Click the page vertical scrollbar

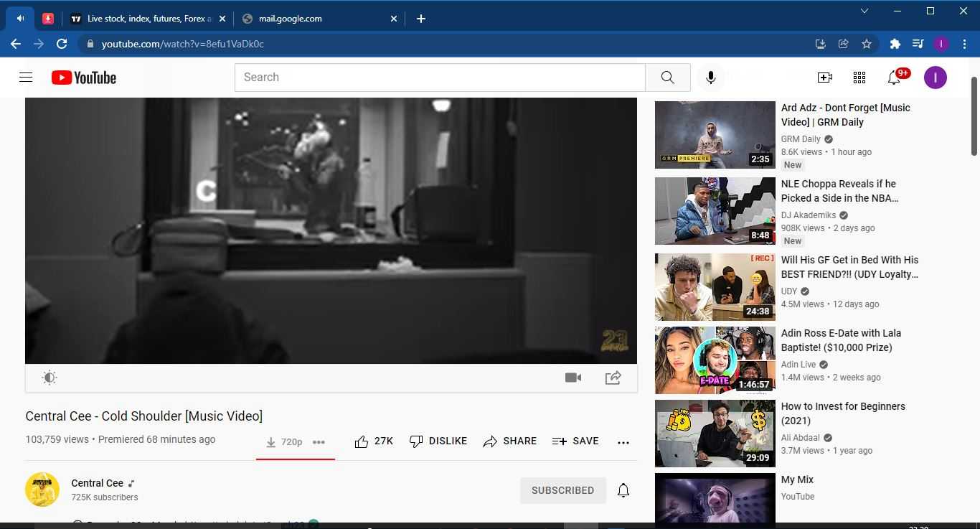[974, 115]
